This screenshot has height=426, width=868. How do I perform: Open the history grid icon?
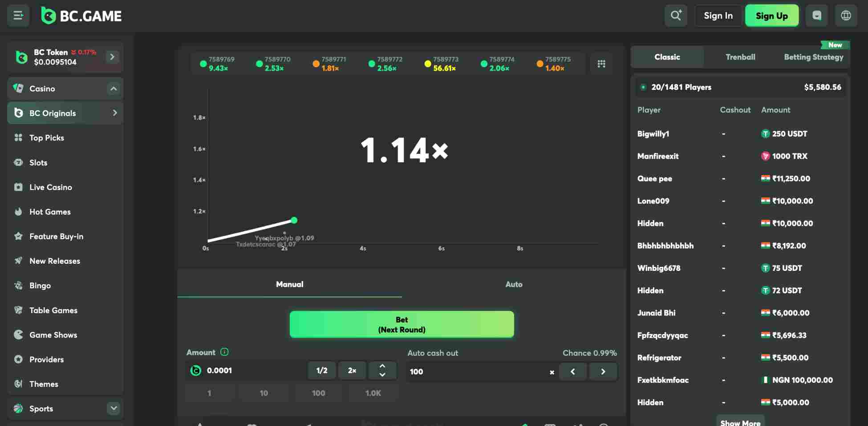click(x=601, y=64)
